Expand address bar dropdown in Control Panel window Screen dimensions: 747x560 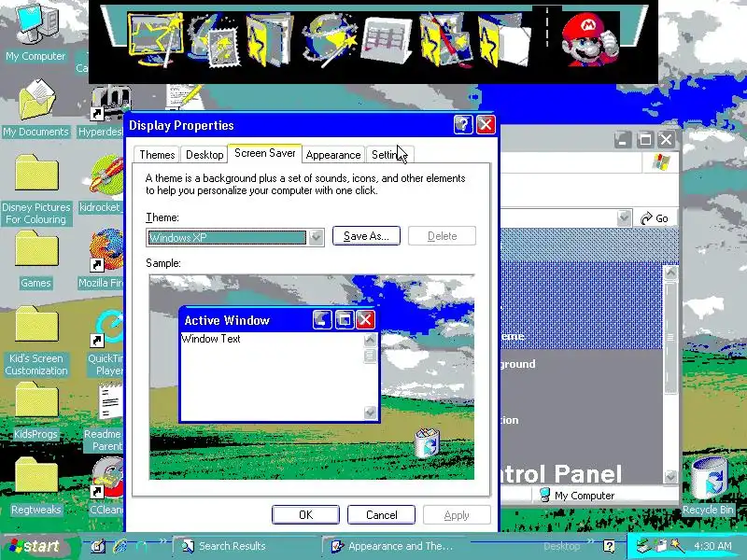tap(624, 218)
